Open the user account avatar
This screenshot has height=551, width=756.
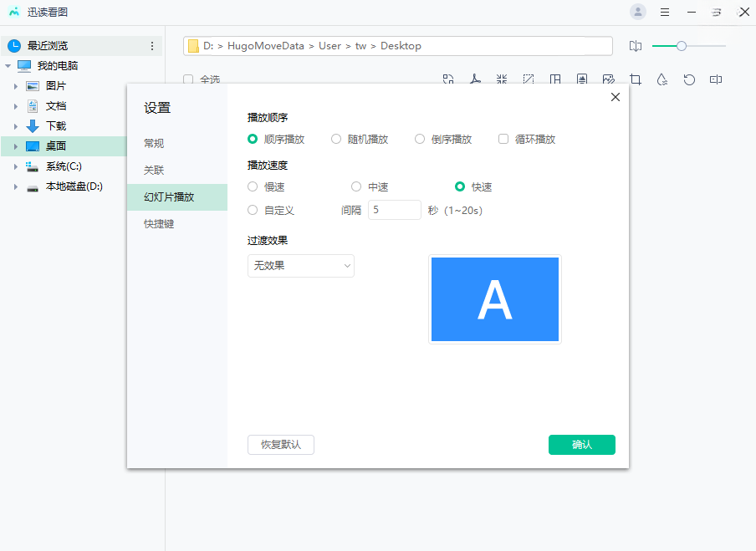(638, 12)
